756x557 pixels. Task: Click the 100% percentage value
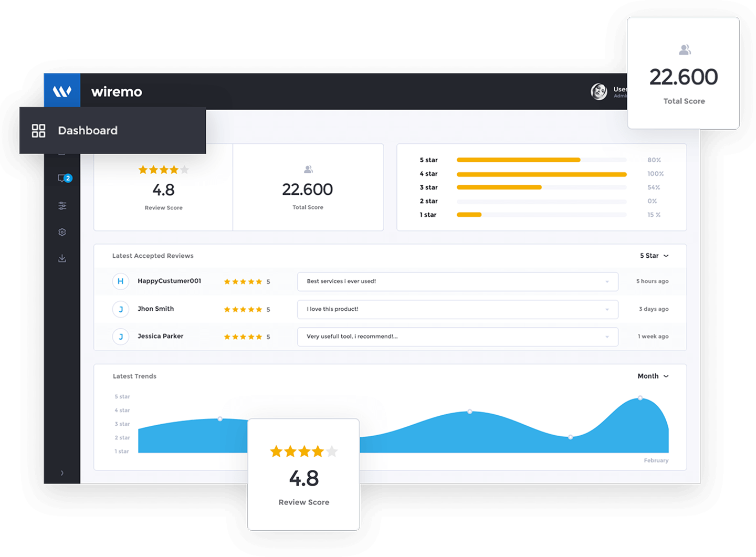[x=655, y=174]
